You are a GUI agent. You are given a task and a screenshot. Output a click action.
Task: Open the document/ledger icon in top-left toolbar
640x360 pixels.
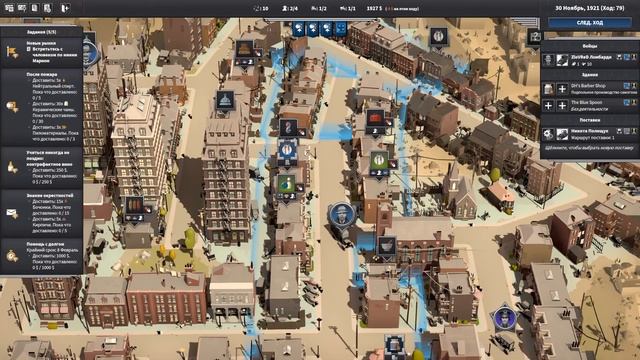(x=35, y=8)
